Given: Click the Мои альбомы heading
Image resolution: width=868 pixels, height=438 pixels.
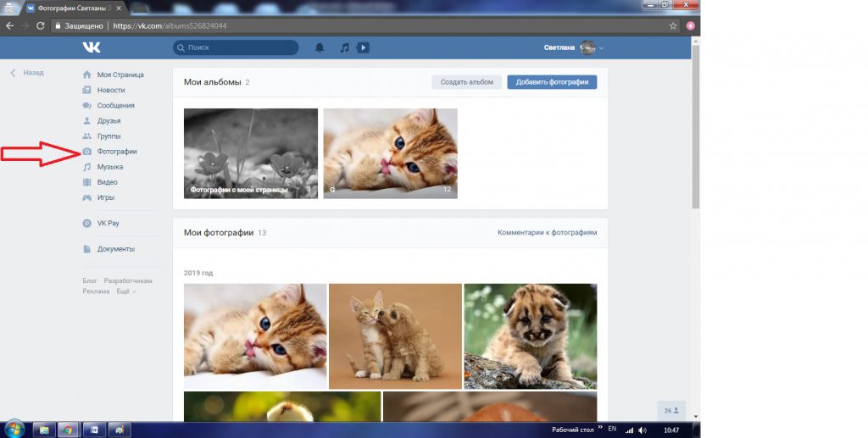Looking at the screenshot, I should click(x=212, y=82).
